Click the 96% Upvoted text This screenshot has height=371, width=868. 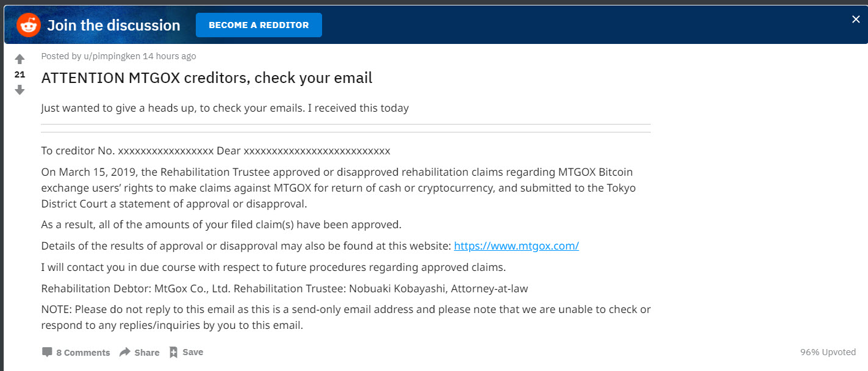coord(828,352)
